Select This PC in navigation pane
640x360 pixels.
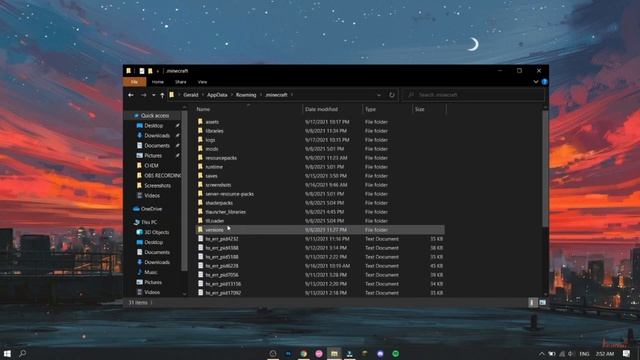149,222
